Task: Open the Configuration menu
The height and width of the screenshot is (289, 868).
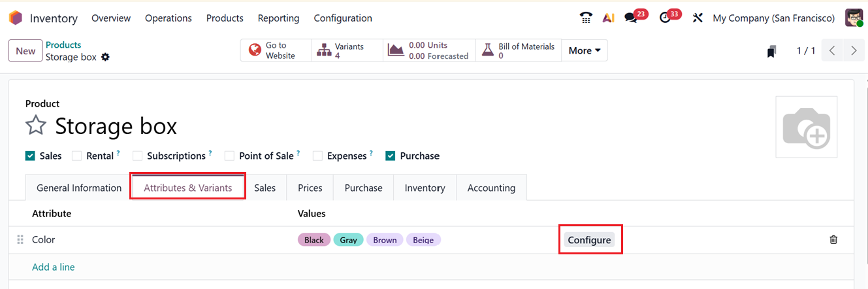Action: pos(343,18)
